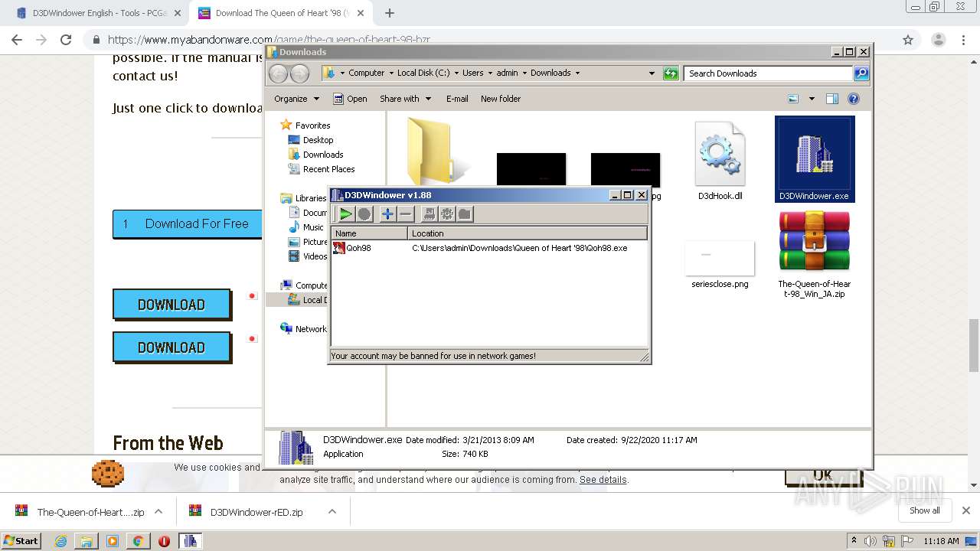Show all downloads
The width and height of the screenshot is (980, 551).
(925, 510)
